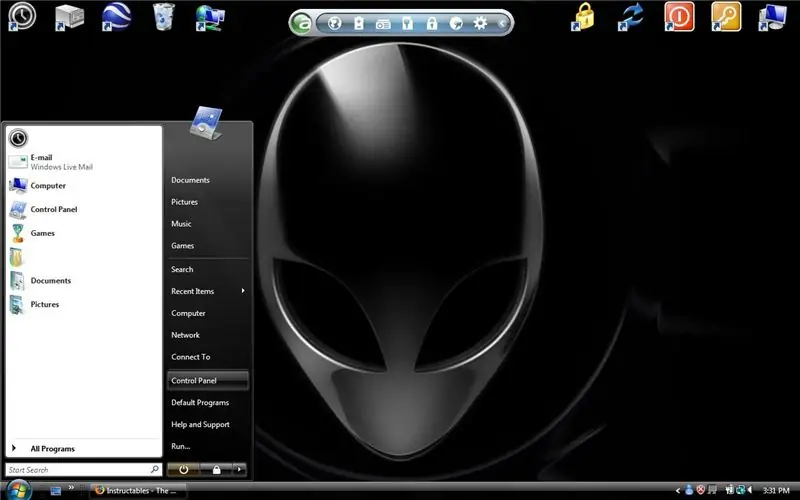Open the grey drive shortcut on the desktop
The width and height of the screenshot is (800, 500).
click(69, 17)
